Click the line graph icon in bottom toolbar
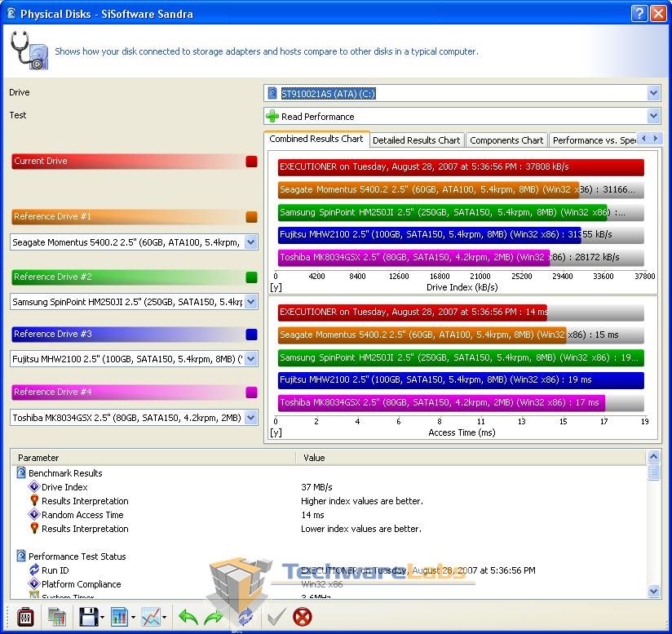The width and height of the screenshot is (672, 634). pyautogui.click(x=151, y=616)
